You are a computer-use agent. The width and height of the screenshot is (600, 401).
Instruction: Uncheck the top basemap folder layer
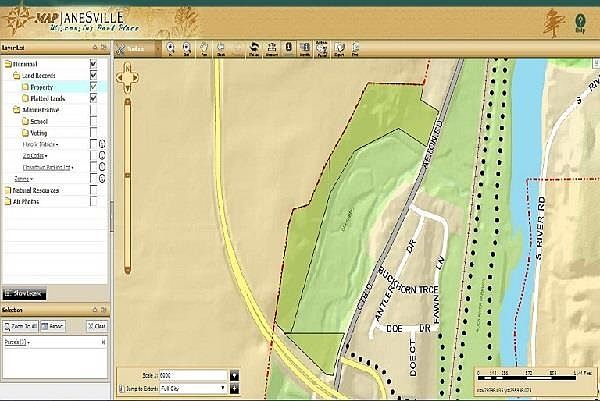pos(93,64)
